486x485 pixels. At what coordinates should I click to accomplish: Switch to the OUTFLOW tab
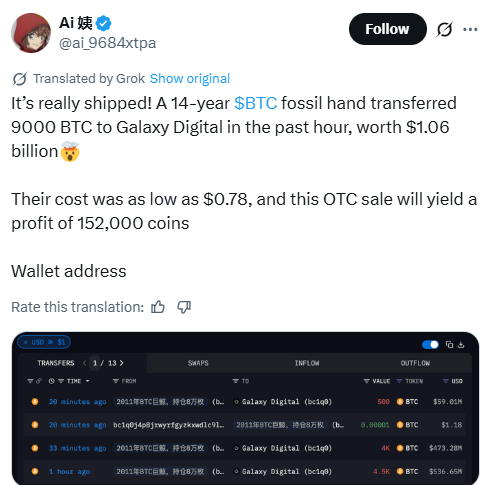[415, 363]
